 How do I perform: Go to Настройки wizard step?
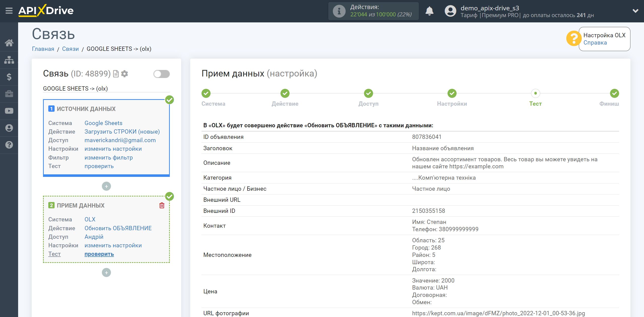452,93
